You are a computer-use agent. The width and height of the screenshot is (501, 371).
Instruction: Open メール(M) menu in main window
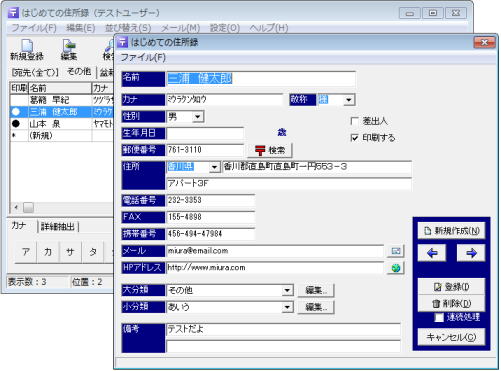[x=180, y=28]
